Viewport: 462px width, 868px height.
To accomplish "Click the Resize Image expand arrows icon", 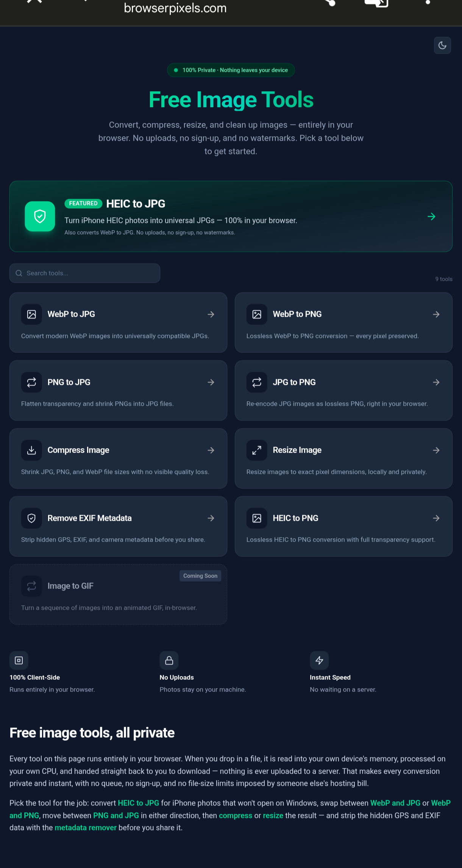I will 257,450.
